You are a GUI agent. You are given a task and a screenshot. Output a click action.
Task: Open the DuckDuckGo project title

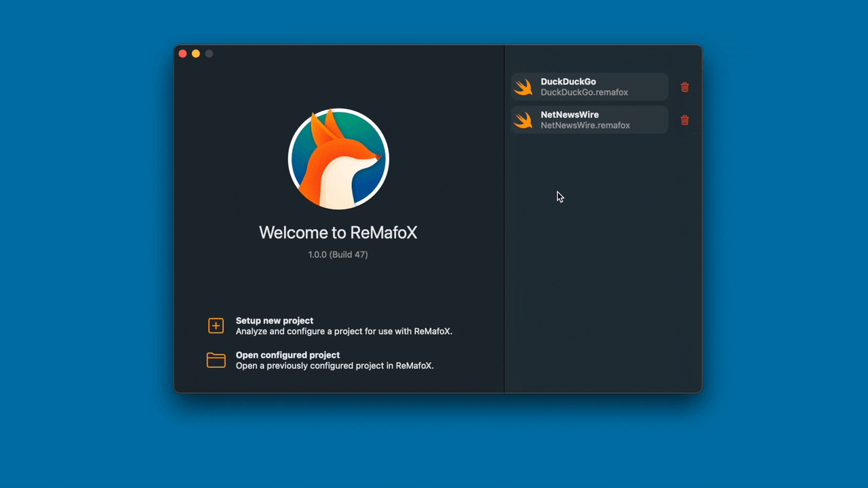point(568,81)
